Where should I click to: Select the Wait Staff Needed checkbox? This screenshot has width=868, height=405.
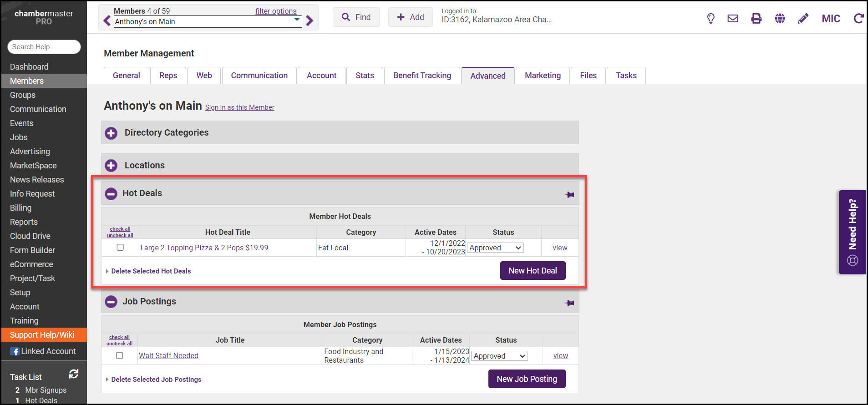pyautogui.click(x=120, y=355)
